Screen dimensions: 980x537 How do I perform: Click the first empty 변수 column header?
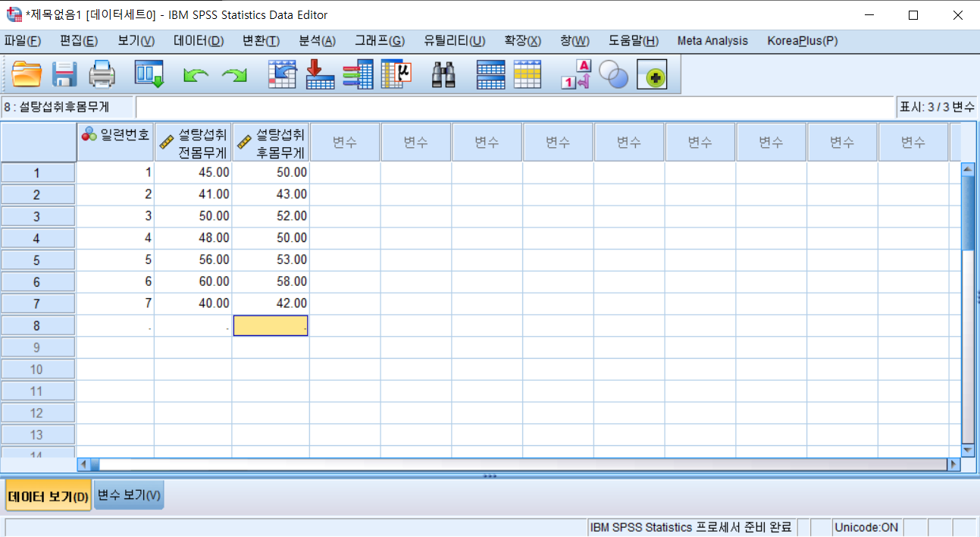click(x=345, y=143)
